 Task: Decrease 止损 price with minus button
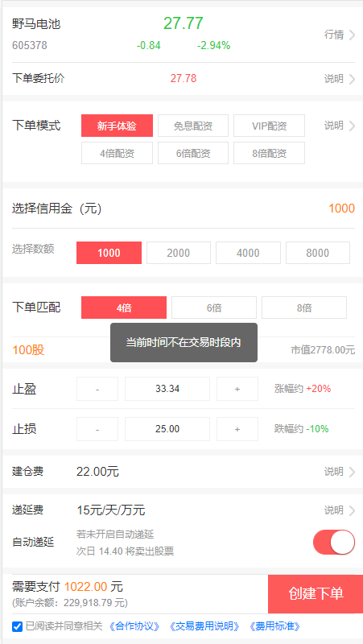click(97, 429)
